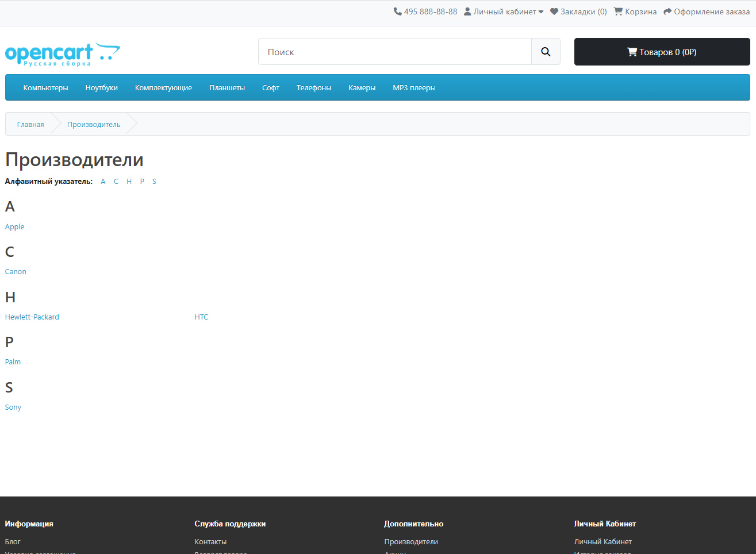Image resolution: width=756 pixels, height=554 pixels.
Task: Open the Hewlett-Packard manufacturer link
Action: tap(32, 317)
